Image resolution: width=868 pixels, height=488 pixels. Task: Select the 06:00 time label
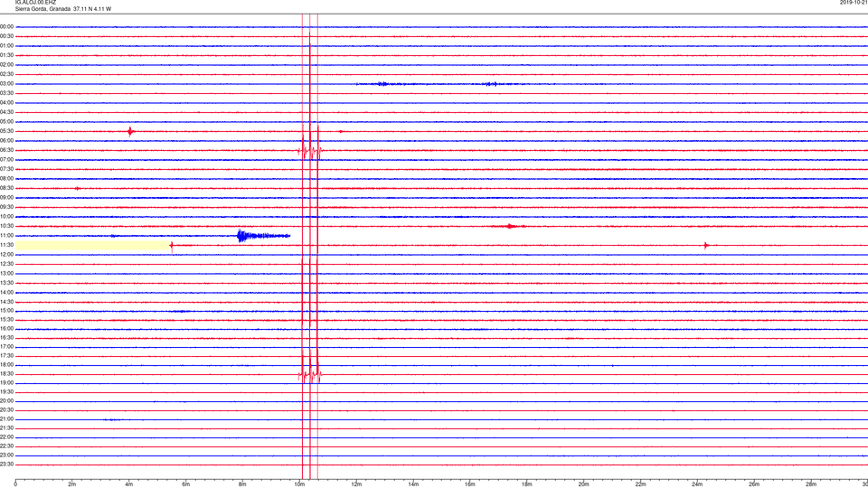point(6,141)
